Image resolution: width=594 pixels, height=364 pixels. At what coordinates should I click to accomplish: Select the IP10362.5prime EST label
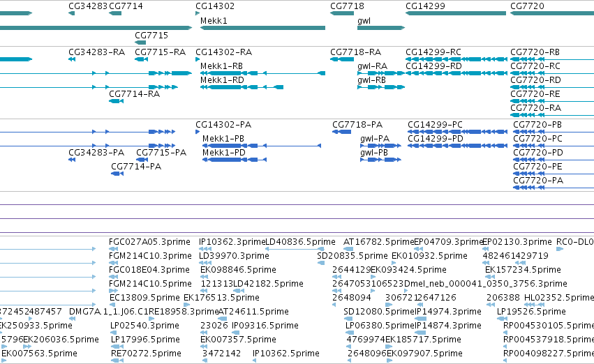coord(286,354)
